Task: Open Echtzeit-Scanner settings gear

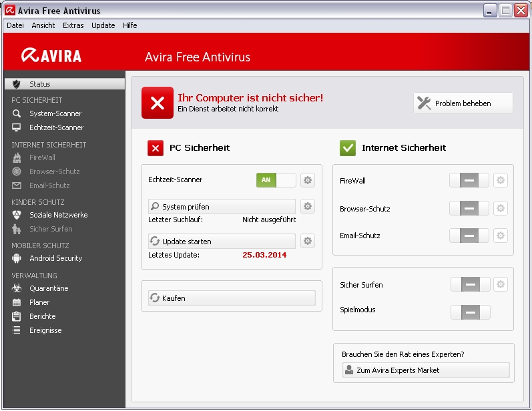Action: [308, 180]
